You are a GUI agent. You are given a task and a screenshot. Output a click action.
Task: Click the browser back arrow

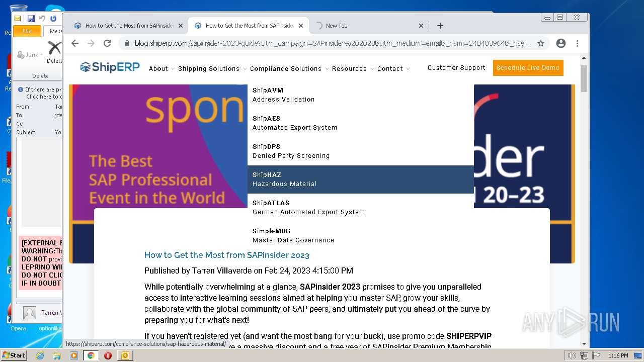75,43
